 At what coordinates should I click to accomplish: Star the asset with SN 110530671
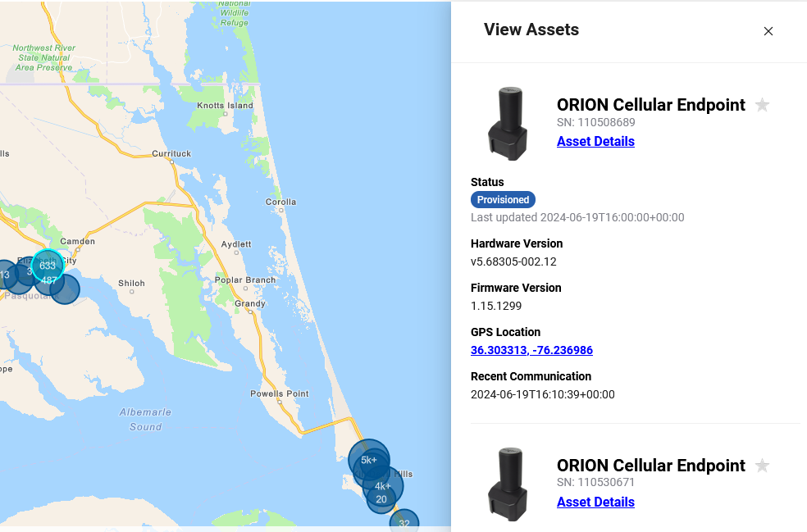tap(762, 466)
